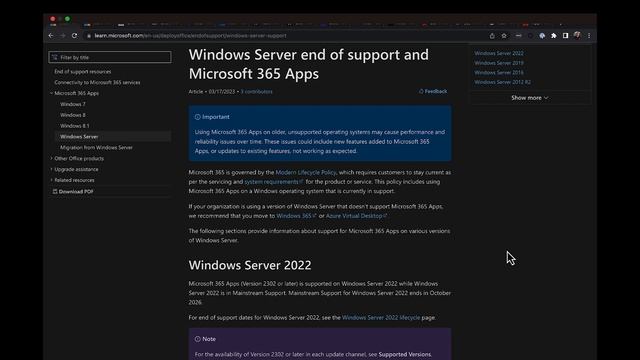Open the Windows 365 link
This screenshot has width=640, height=360.
tap(296, 216)
